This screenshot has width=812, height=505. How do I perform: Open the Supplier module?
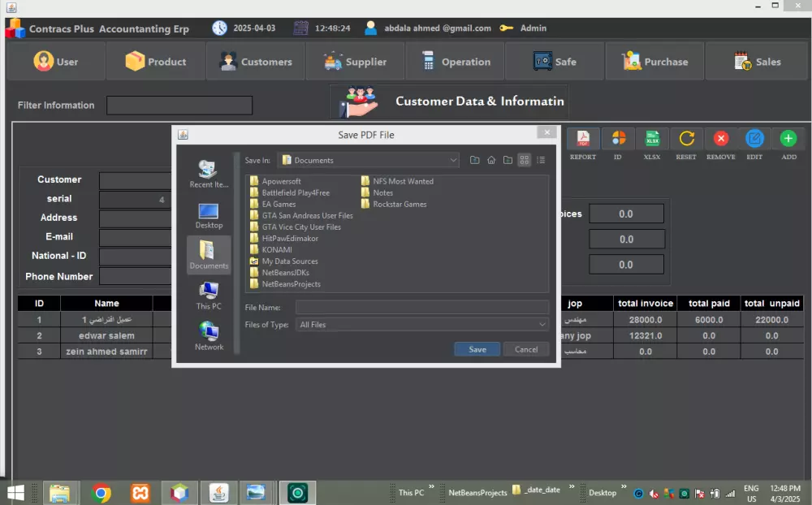[355, 61]
